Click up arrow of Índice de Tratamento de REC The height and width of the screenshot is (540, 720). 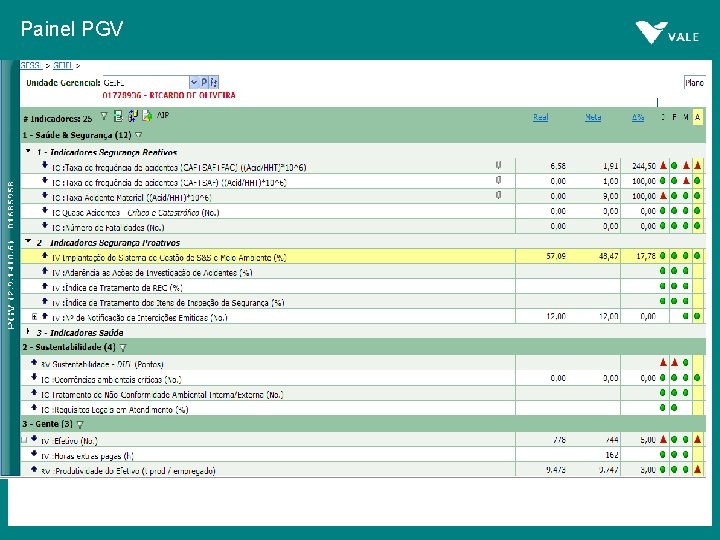coord(45,286)
